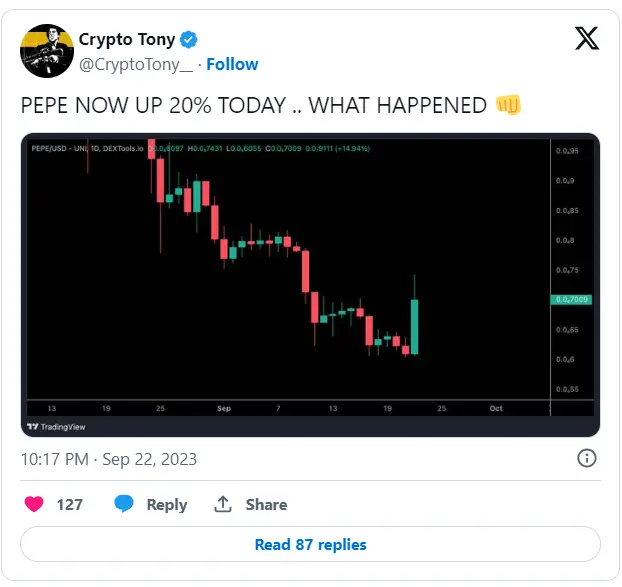622x587 pixels.
Task: Like the tweet with heart icon
Action: pyautogui.click(x=34, y=504)
